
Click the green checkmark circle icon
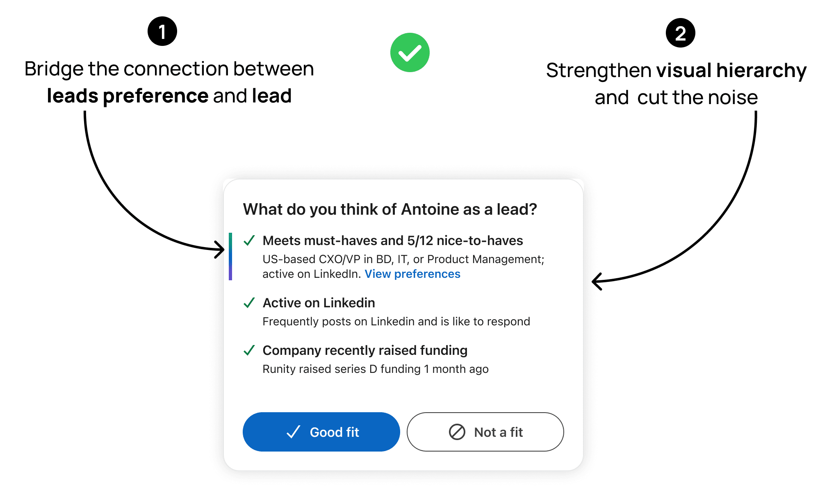point(410,52)
